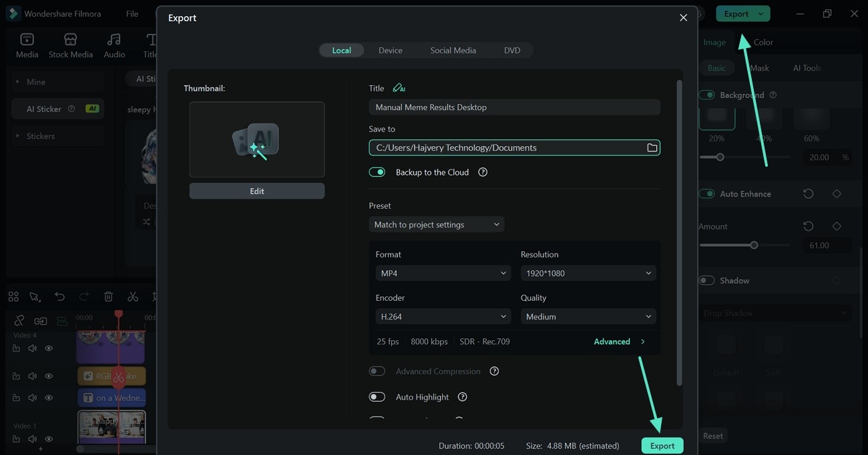Expand the Resolution 1920*1080 dropdown
Viewport: 868px width, 455px height.
(x=588, y=273)
